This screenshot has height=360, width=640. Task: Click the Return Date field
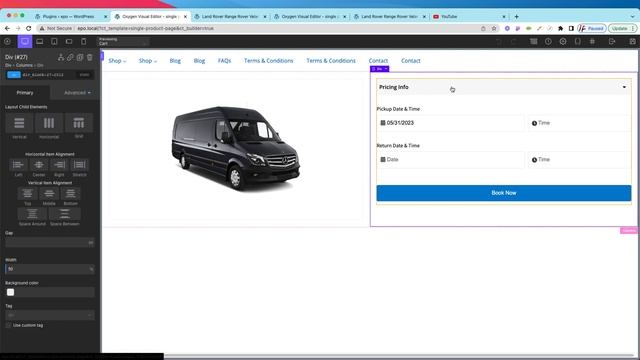[x=451, y=160]
